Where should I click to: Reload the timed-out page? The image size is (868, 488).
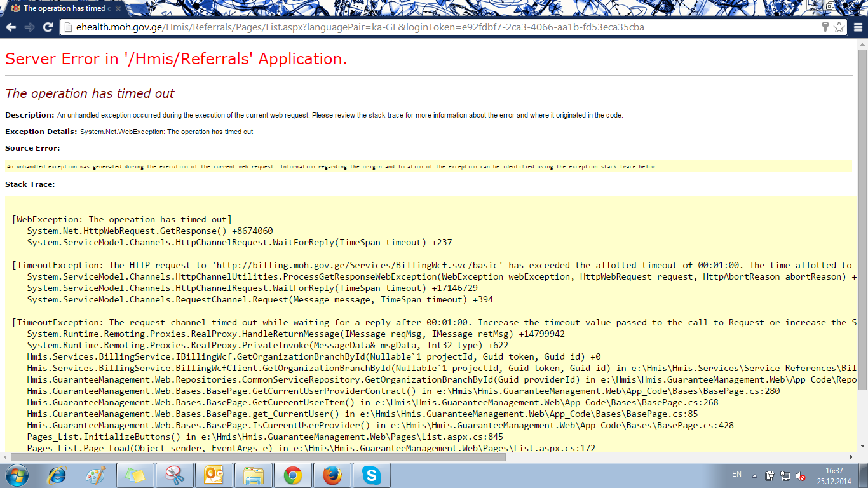48,27
